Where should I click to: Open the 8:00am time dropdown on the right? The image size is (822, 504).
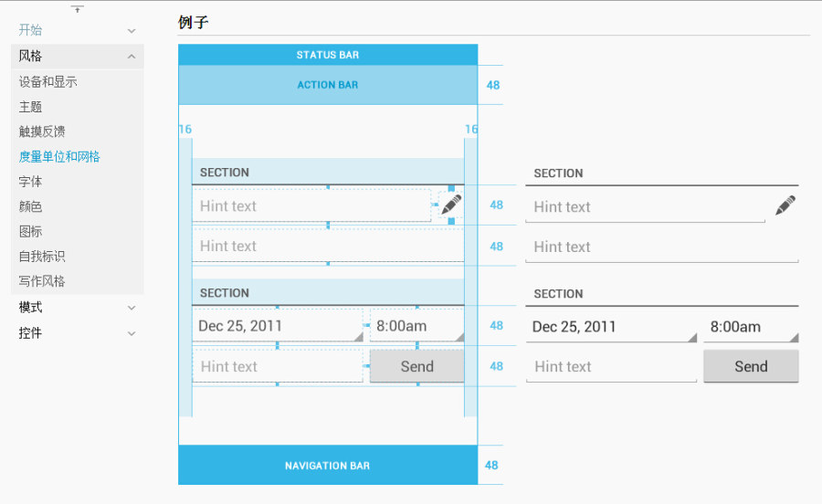(x=752, y=327)
